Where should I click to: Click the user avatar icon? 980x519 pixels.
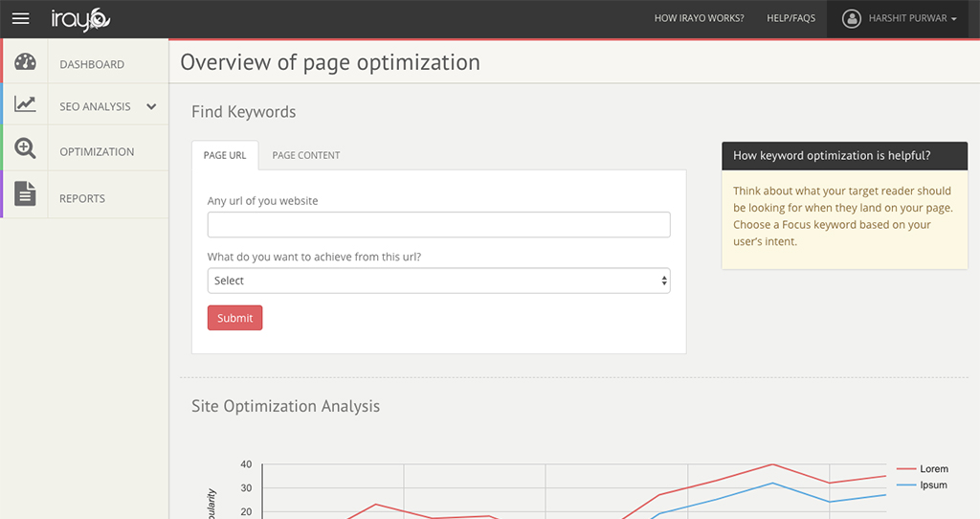coord(851,19)
